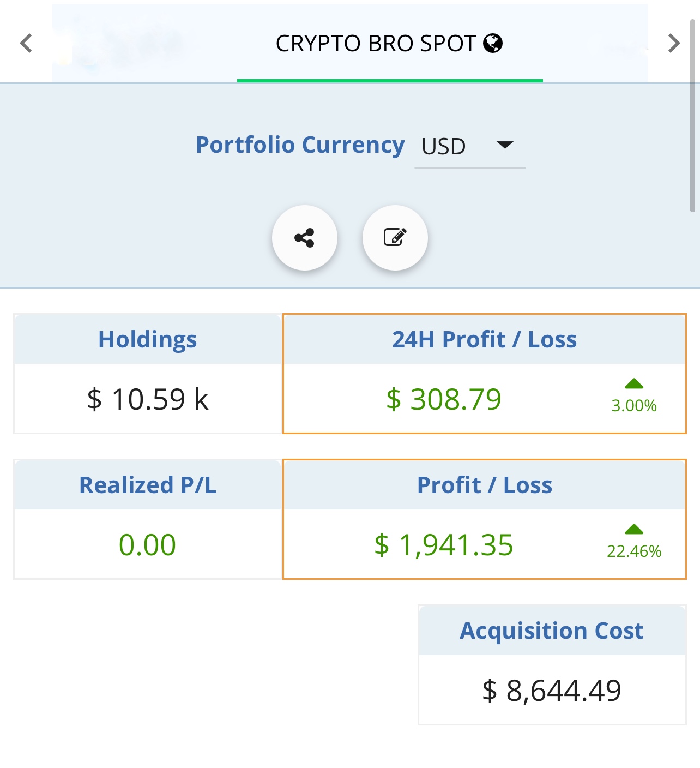Click the $ 8,644.49 acquisition cost value
Image resolution: width=700 pixels, height=768 pixels.
[x=552, y=691]
